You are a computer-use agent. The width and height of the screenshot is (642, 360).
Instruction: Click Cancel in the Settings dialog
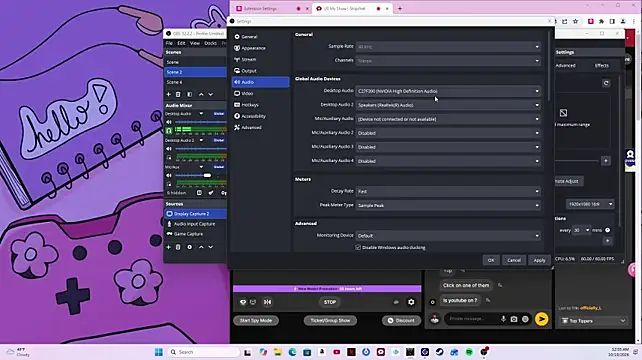coord(514,260)
